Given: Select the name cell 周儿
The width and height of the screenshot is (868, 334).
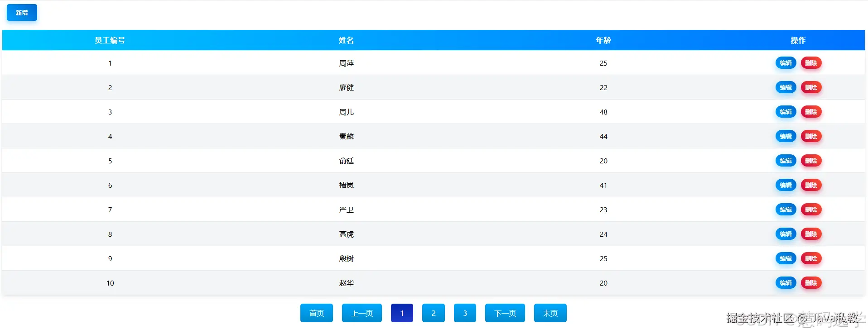Looking at the screenshot, I should (346, 112).
